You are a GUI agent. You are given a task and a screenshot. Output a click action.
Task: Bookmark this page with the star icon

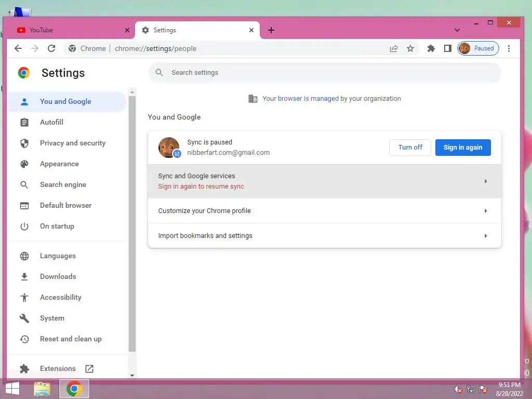pyautogui.click(x=410, y=48)
